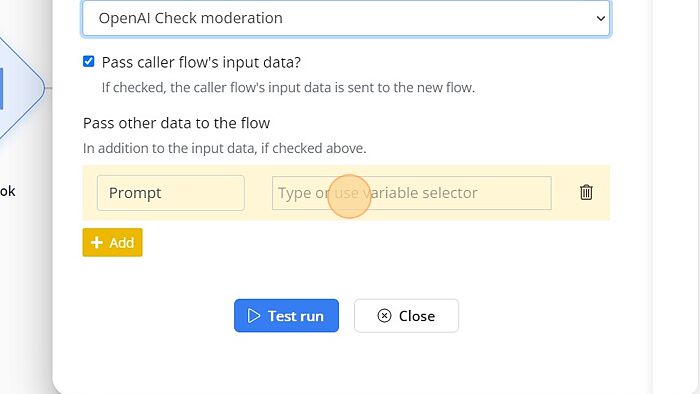Click the circled X icon beside Close
The width and height of the screenshot is (700, 394).
(x=384, y=315)
